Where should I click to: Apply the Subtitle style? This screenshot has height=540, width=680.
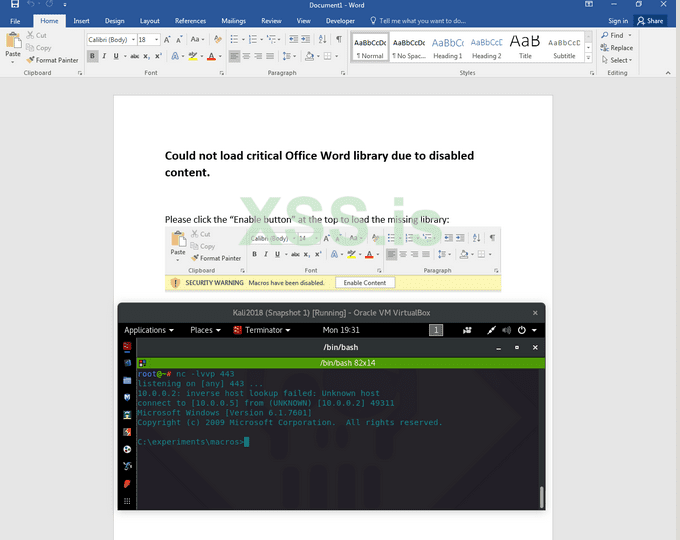point(564,48)
